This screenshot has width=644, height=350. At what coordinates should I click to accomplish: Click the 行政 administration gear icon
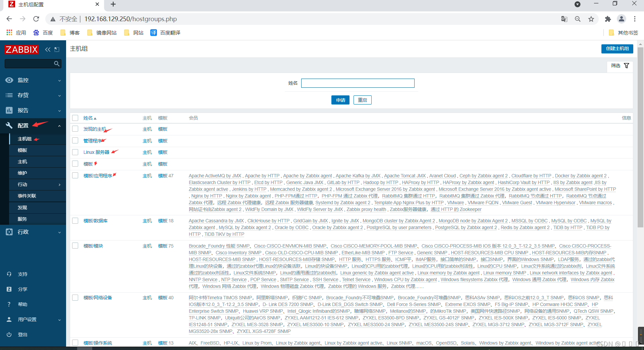click(9, 232)
